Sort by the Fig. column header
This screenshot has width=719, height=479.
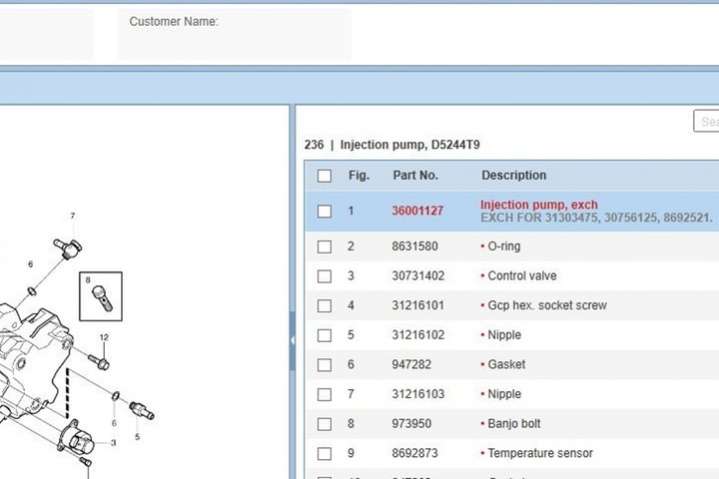(358, 175)
